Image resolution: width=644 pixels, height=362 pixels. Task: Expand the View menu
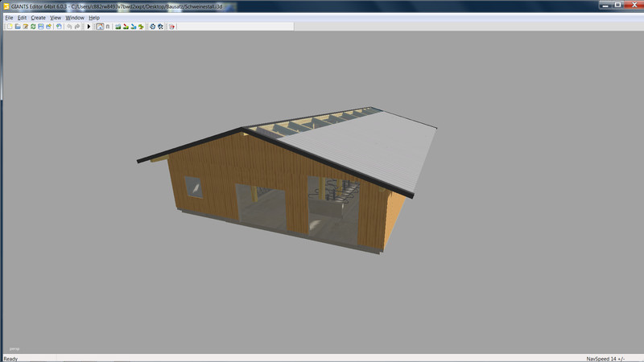(55, 17)
